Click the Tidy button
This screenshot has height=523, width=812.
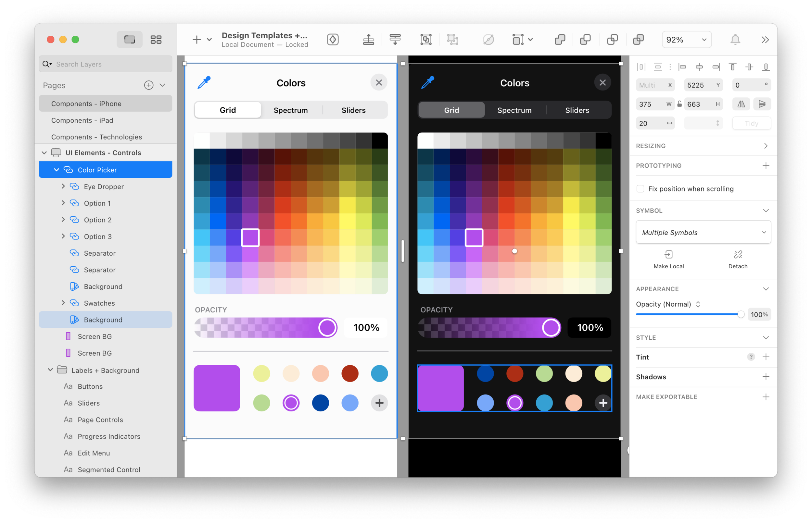tap(751, 124)
